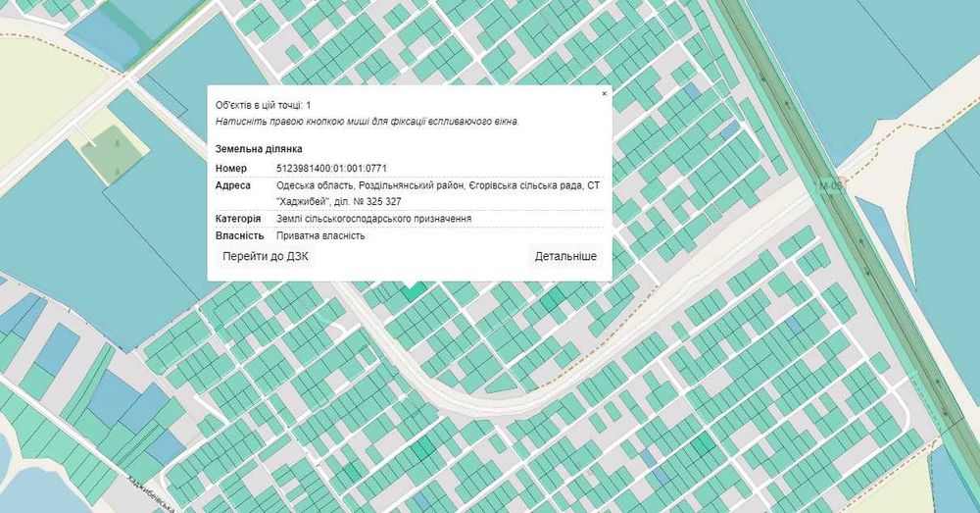Click the 'Номер' field label in popup
Image resolution: width=980 pixels, height=513 pixels.
point(232,169)
